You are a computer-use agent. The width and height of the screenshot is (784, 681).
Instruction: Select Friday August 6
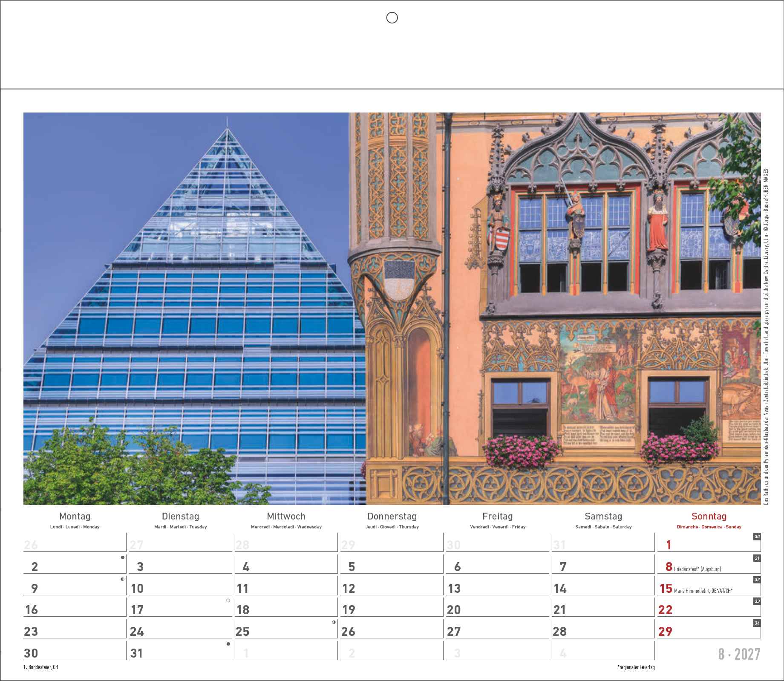[x=458, y=567]
